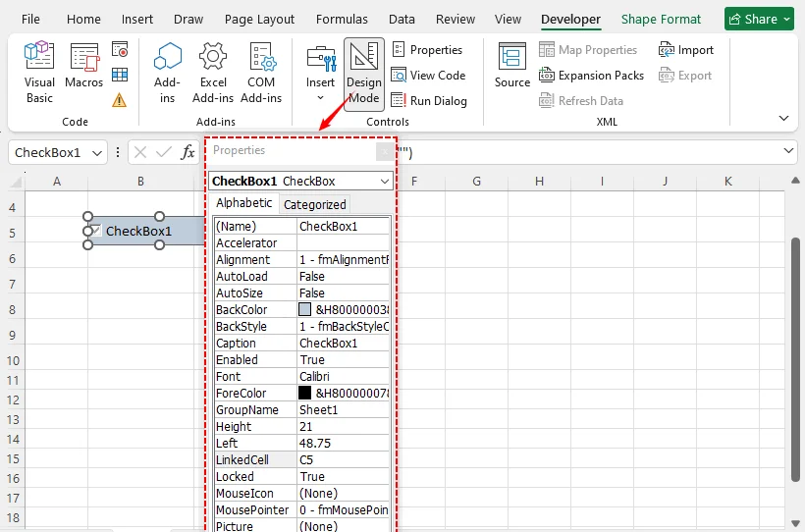Edit the Caption value field
This screenshot has height=532, width=805.
pyautogui.click(x=344, y=343)
